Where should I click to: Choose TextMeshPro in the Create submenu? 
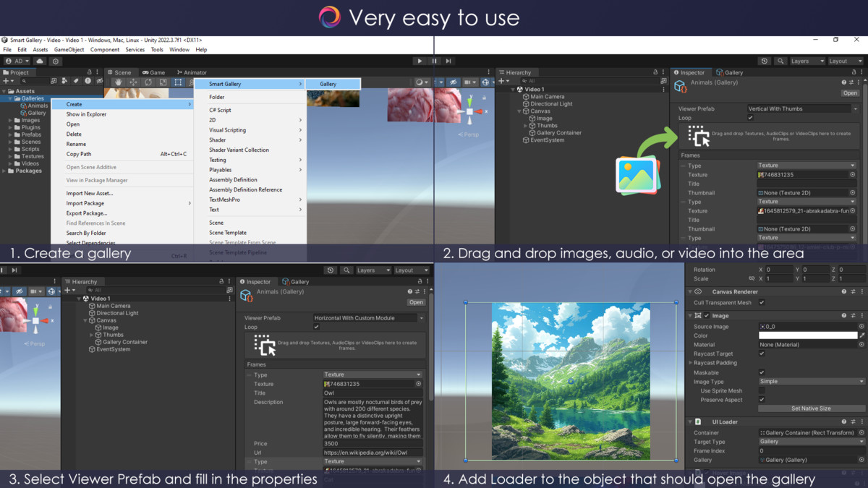tap(225, 200)
